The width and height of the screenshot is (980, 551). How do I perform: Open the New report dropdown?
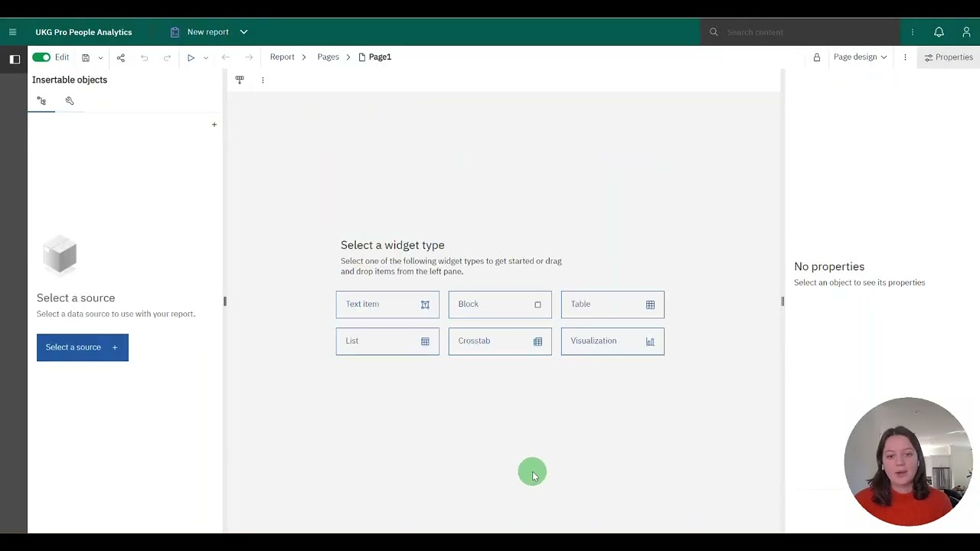click(x=243, y=32)
